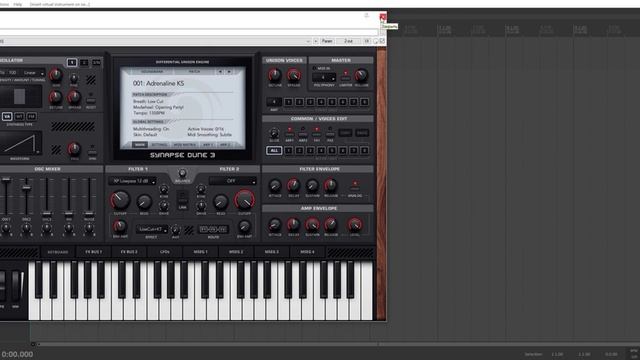This screenshot has height=360, width=640.
Task: Adjust Filter 1 Drive knob
Action: coord(164,206)
